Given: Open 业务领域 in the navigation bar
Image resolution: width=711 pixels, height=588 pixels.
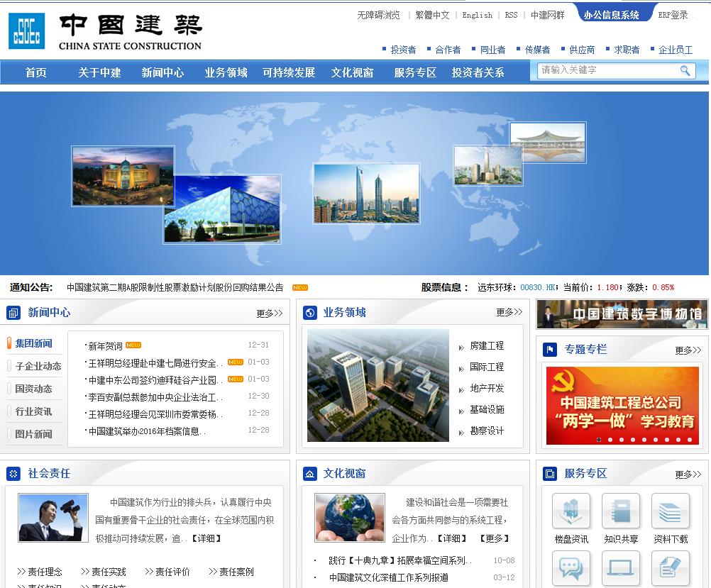Looking at the screenshot, I should pos(226,72).
